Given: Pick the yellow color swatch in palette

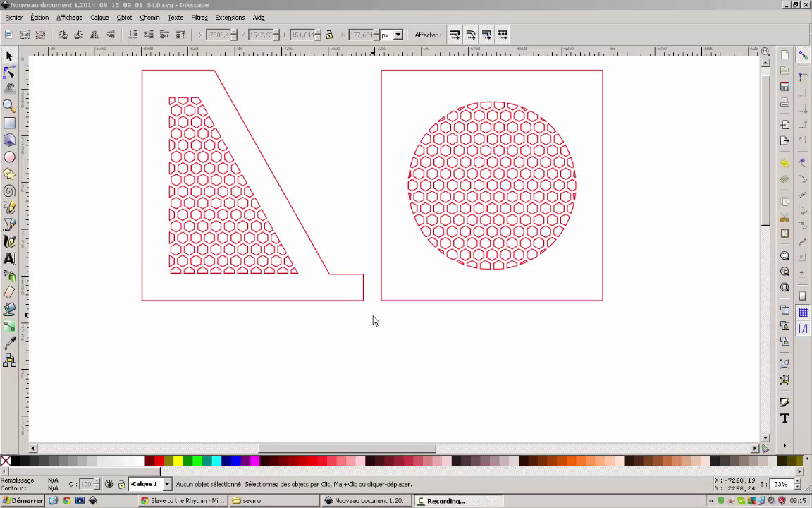Looking at the screenshot, I should pyautogui.click(x=178, y=461).
